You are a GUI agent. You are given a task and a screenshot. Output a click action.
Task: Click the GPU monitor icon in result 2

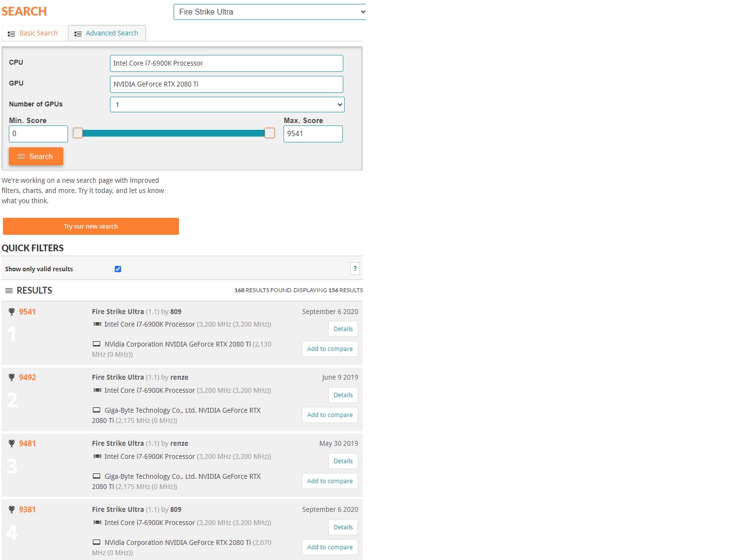pyautogui.click(x=97, y=410)
